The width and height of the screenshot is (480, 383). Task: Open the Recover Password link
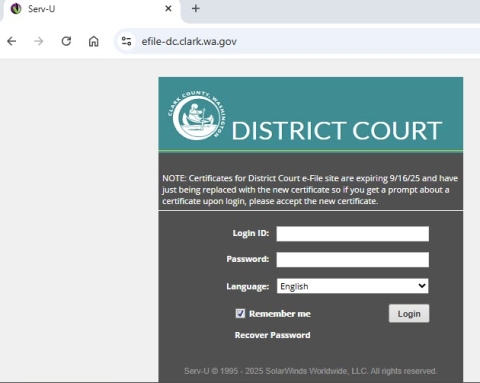click(272, 335)
